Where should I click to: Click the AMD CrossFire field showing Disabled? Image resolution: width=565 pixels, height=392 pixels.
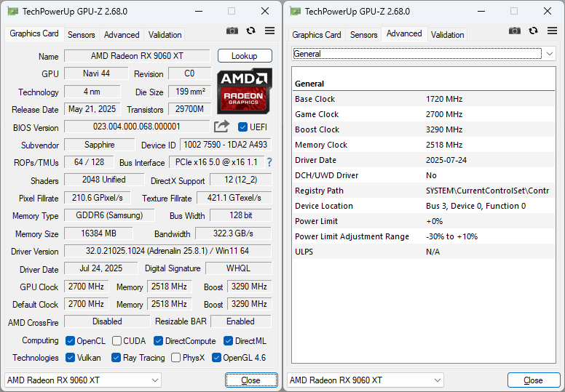[107, 321]
